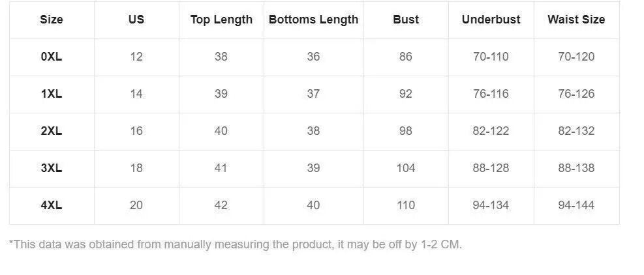Select the 1XL size row label

(52, 94)
